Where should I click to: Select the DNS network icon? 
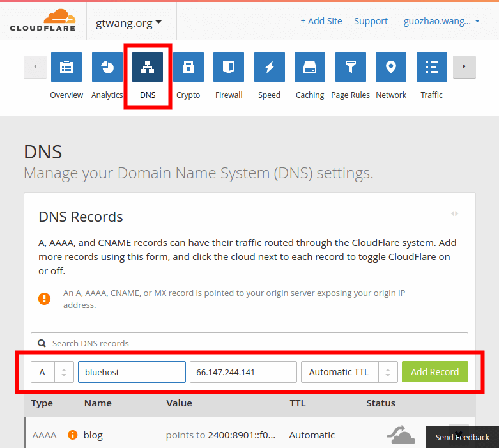[x=148, y=67]
